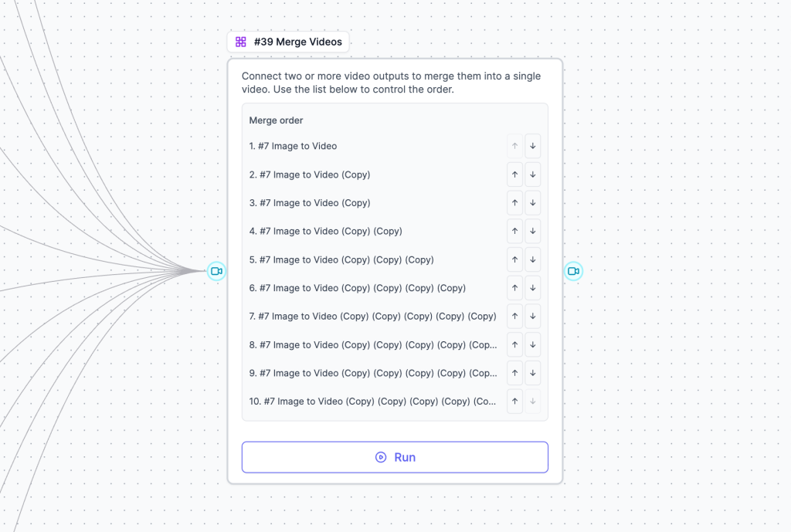Screen dimensions: 791x532
Task: Click the Merge Videos node grid icon
Action: [241, 42]
